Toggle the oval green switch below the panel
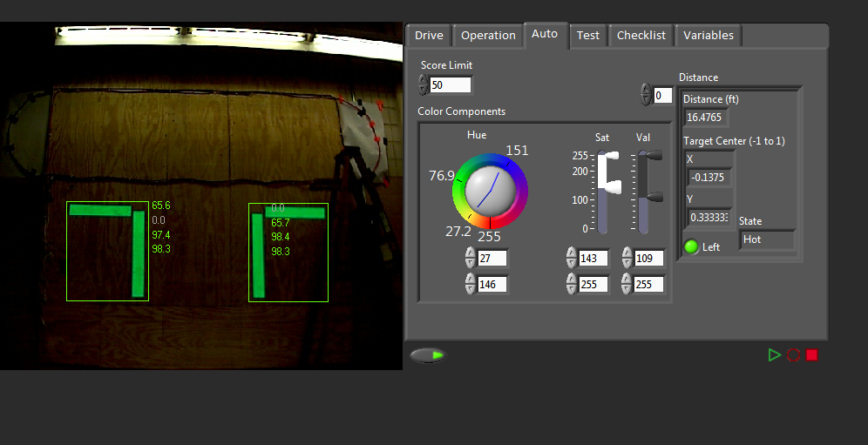868x445 pixels. tap(428, 355)
